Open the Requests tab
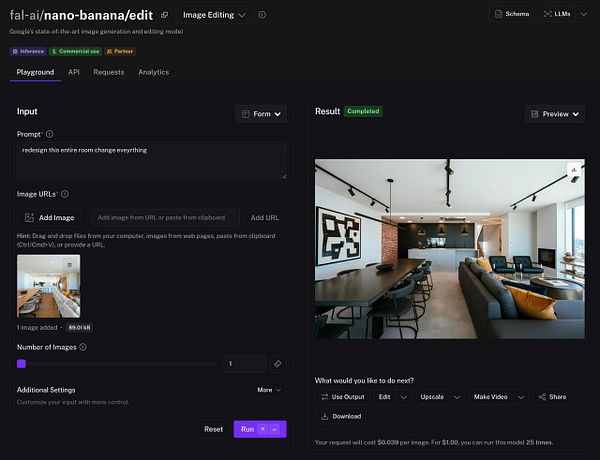The image size is (600, 460). pos(109,72)
